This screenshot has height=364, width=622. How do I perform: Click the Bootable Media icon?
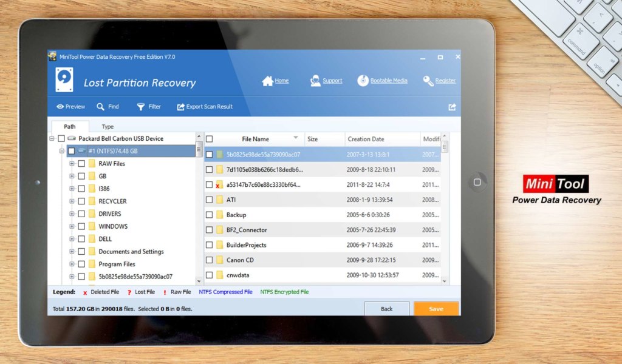pyautogui.click(x=363, y=79)
